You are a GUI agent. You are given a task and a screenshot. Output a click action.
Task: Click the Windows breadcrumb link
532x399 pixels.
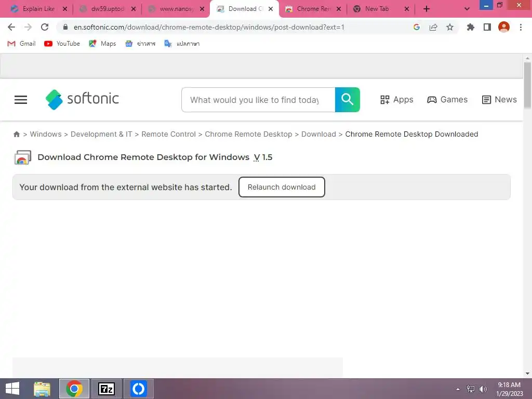[46, 134]
